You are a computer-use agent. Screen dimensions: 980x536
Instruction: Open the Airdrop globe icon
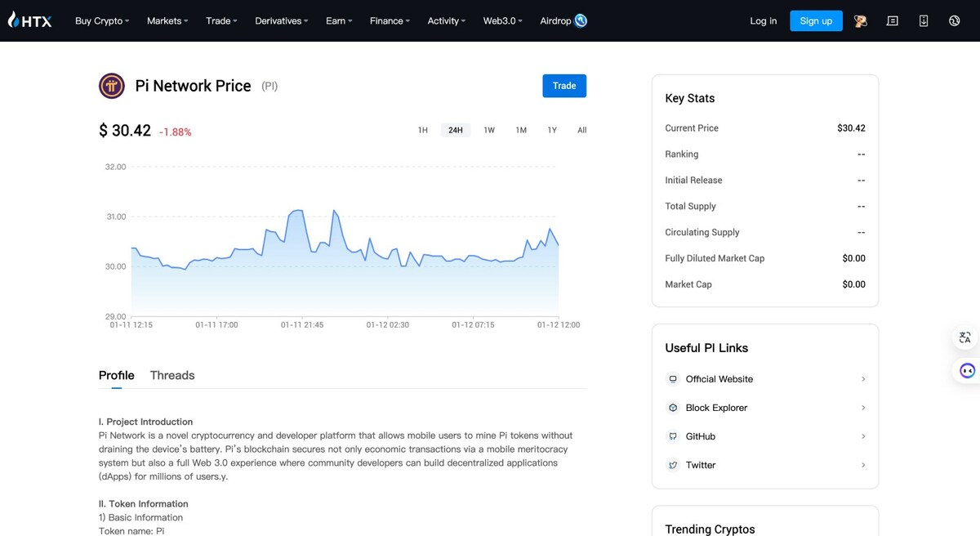(581, 21)
